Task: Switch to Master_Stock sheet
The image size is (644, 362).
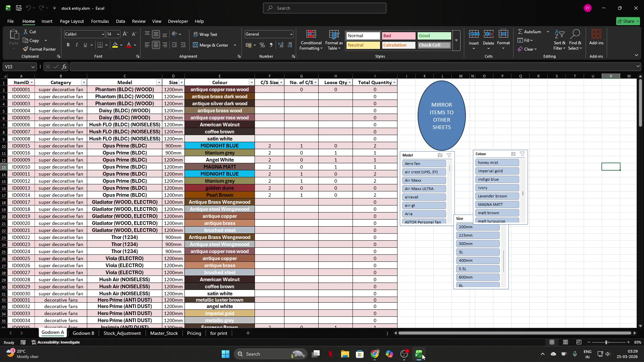Action: 164,333
